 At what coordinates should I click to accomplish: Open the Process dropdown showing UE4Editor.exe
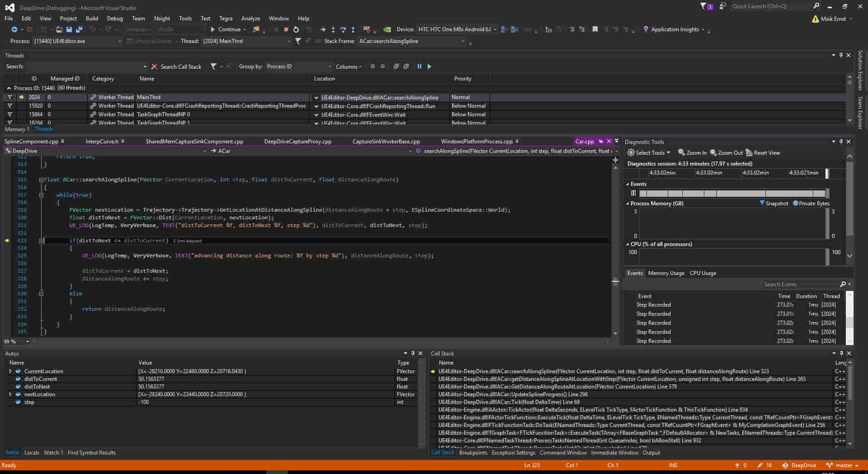point(77,41)
